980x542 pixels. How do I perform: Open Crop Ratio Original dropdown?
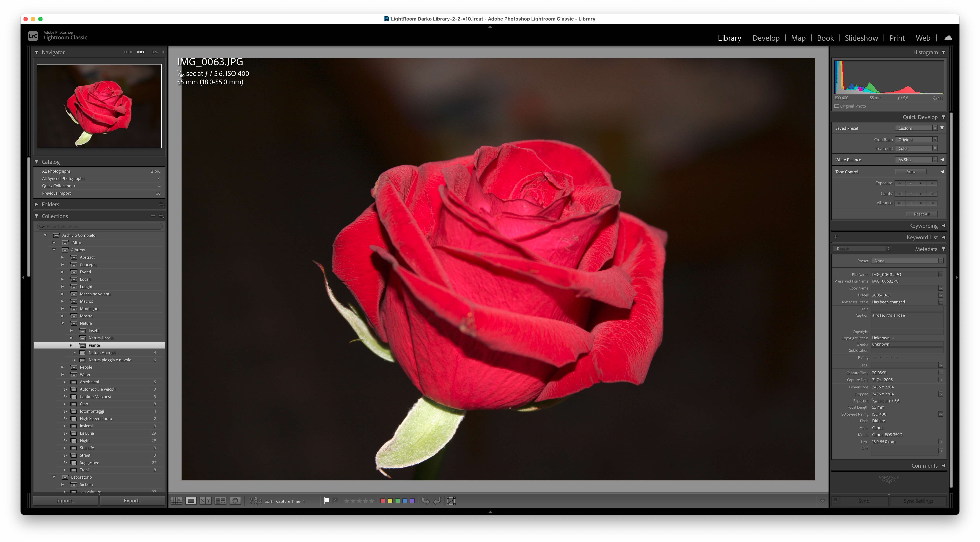coord(916,139)
